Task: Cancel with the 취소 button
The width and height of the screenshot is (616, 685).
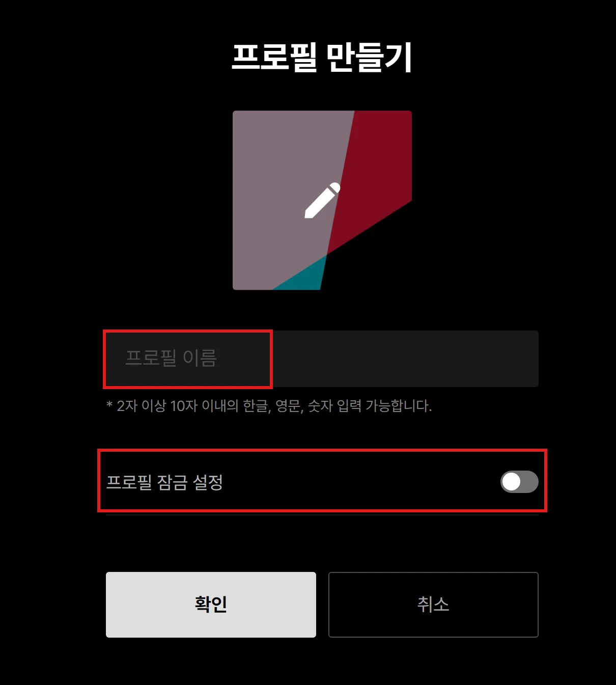Action: pyautogui.click(x=433, y=605)
